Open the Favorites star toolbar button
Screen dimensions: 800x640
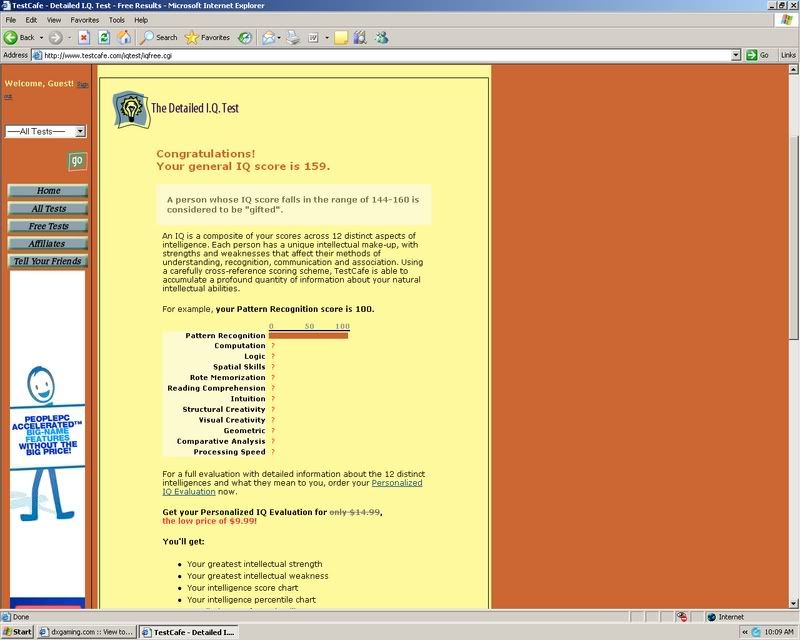[207, 38]
